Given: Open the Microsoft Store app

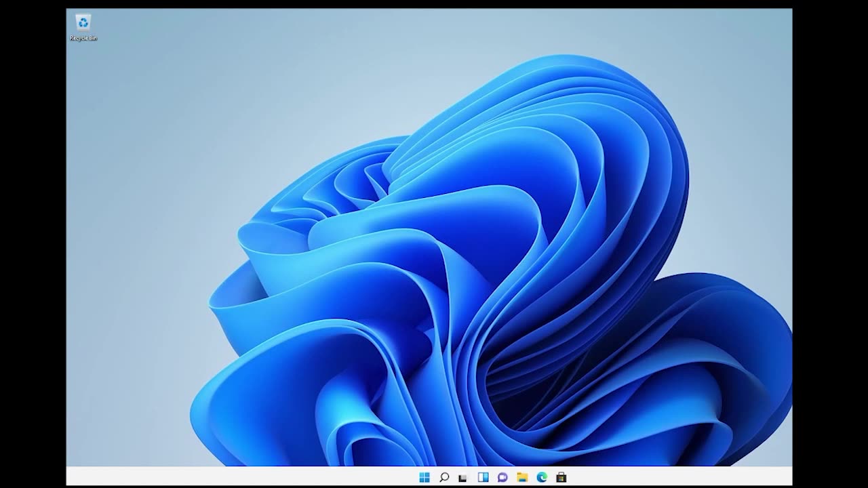Looking at the screenshot, I should click(x=561, y=477).
